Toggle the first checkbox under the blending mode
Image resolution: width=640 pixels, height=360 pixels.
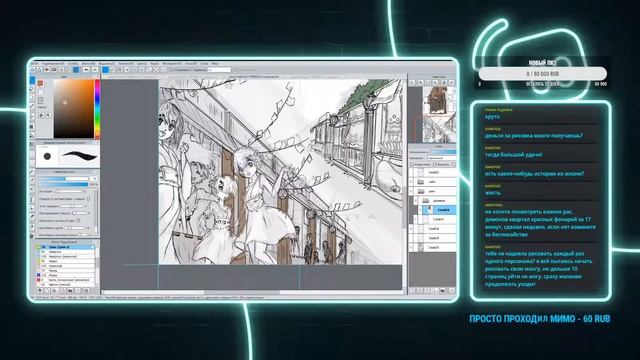pyautogui.click(x=412, y=164)
